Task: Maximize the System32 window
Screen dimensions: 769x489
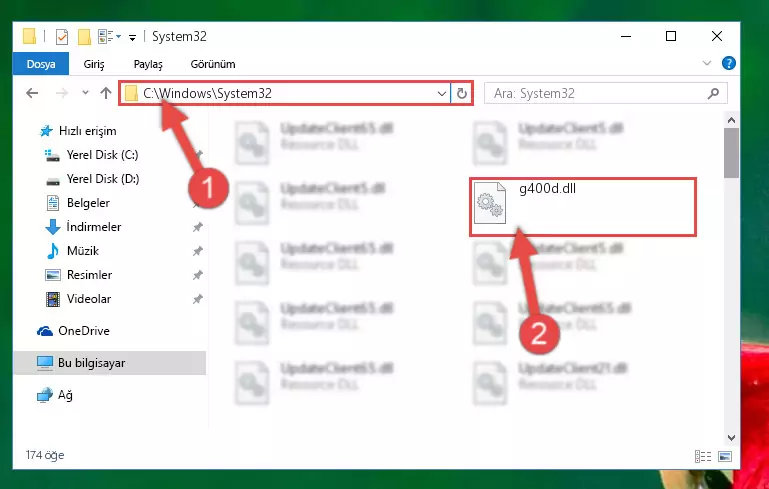Action: (671, 36)
